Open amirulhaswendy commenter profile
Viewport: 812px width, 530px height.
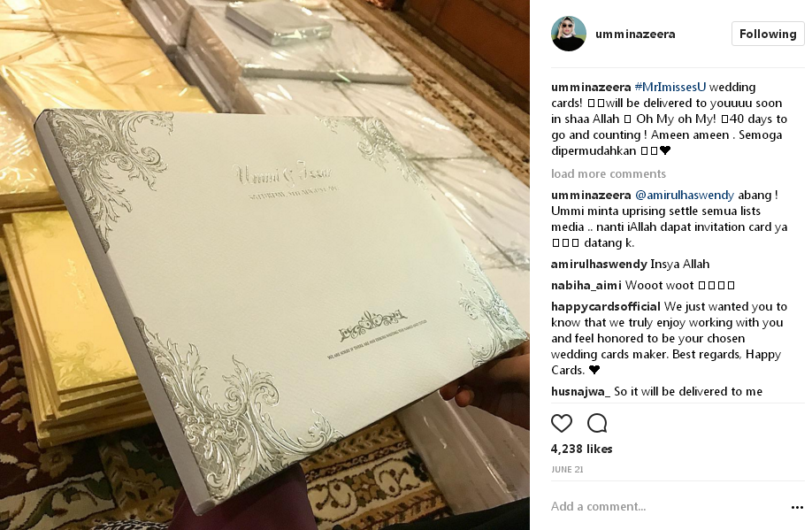point(599,264)
